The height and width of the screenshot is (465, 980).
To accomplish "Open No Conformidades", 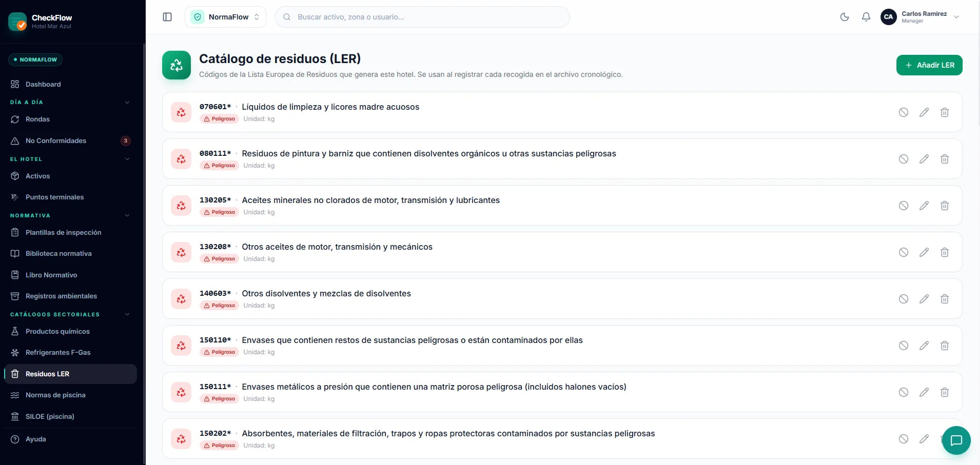I will pos(70,140).
